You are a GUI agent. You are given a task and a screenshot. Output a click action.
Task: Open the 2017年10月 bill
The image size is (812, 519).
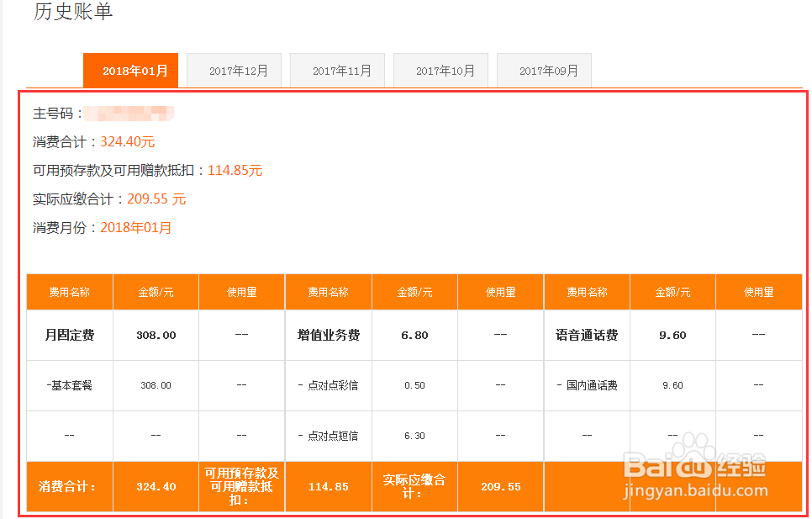(x=440, y=71)
